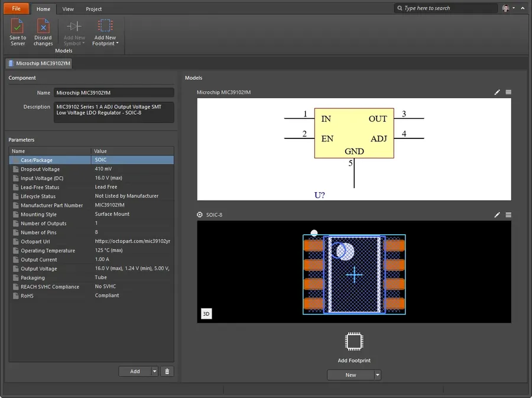Select the Dropout Voltage parameter name

tap(40, 169)
